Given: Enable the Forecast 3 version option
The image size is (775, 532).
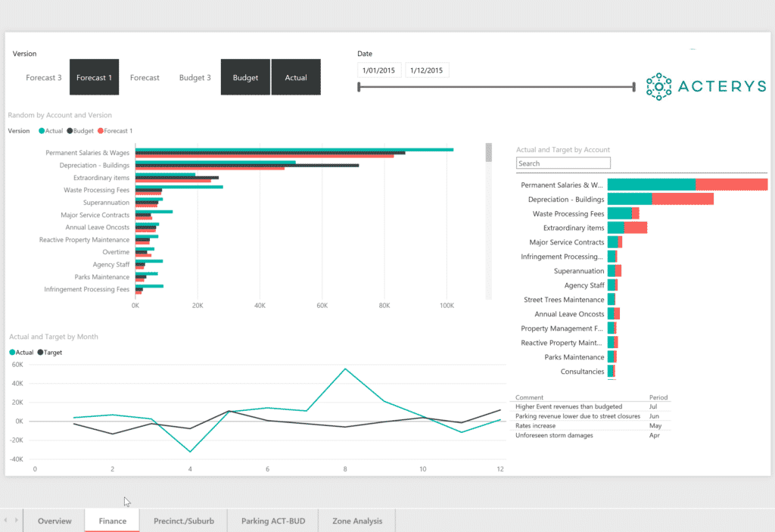Looking at the screenshot, I should (43, 77).
